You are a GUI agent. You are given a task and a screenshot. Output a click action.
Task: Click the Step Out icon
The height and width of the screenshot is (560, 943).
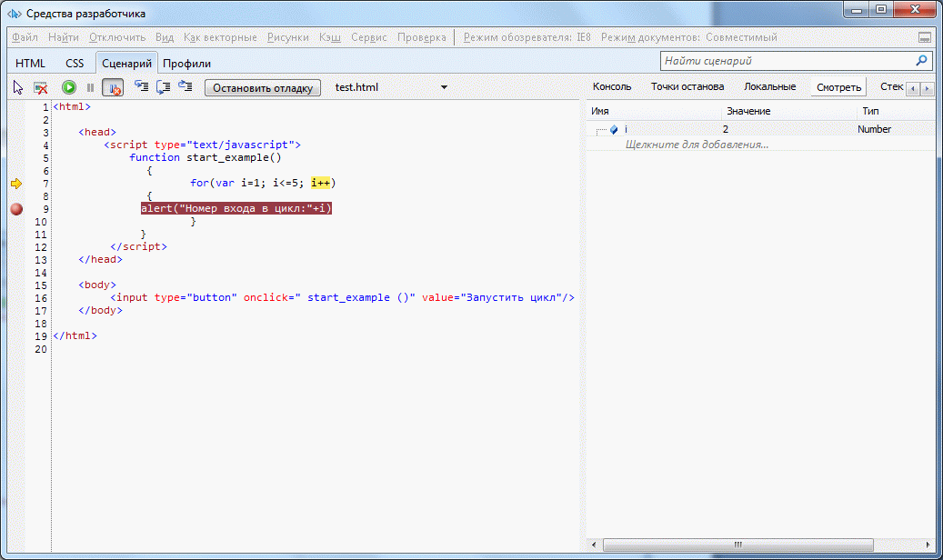click(x=186, y=87)
